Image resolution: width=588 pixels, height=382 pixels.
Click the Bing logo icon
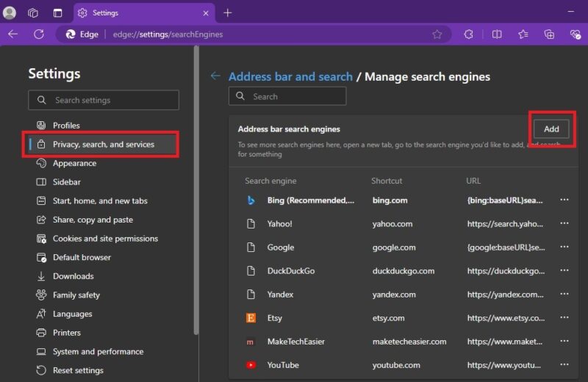(x=251, y=201)
